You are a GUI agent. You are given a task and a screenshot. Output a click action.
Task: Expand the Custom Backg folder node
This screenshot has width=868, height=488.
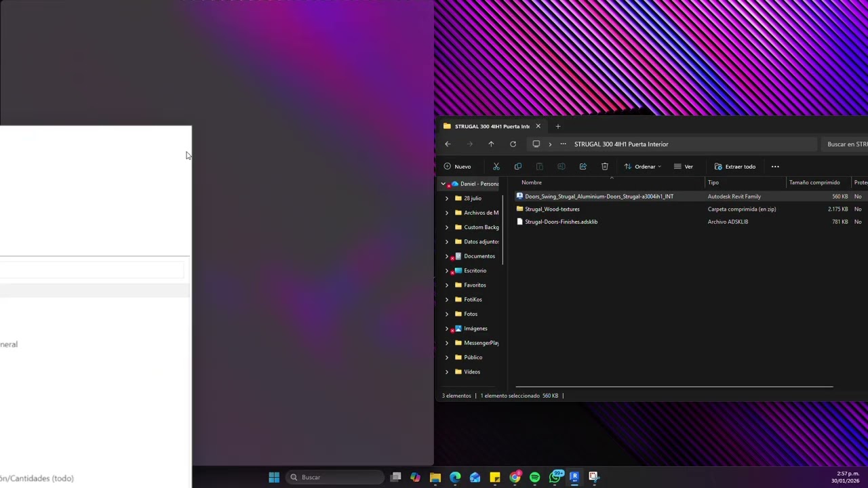click(x=447, y=227)
